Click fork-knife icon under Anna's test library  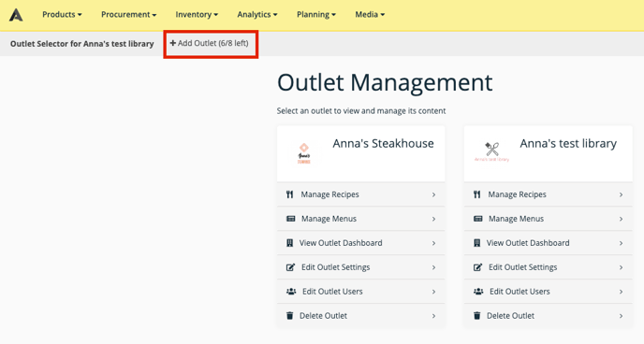tap(476, 194)
